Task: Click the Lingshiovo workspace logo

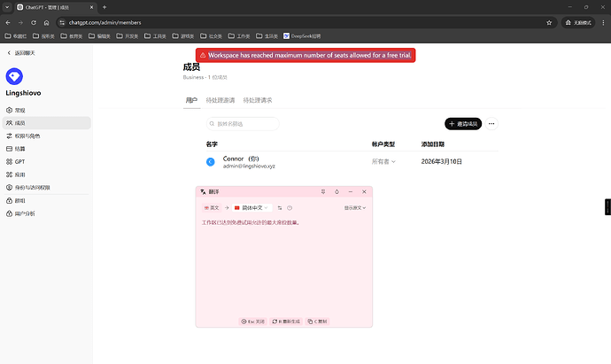Action: tap(14, 76)
